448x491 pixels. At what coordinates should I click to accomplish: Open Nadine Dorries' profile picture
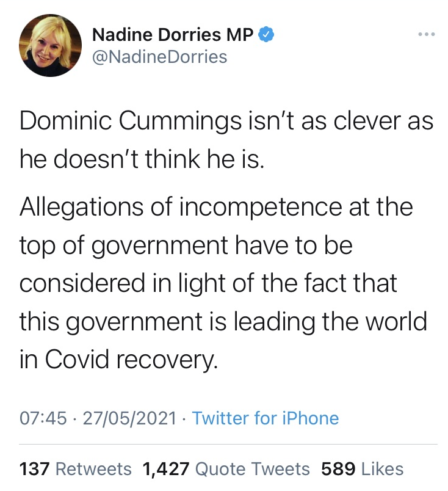coord(50,46)
